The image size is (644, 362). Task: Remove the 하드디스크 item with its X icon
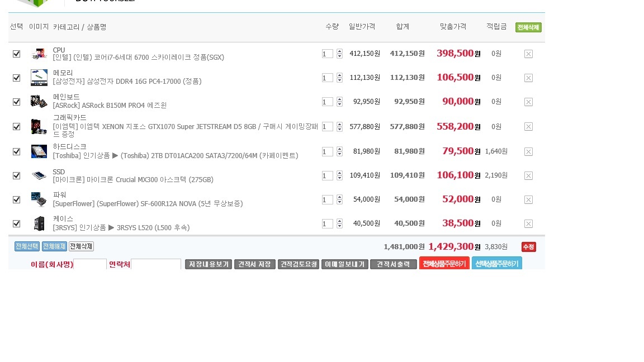pos(528,152)
